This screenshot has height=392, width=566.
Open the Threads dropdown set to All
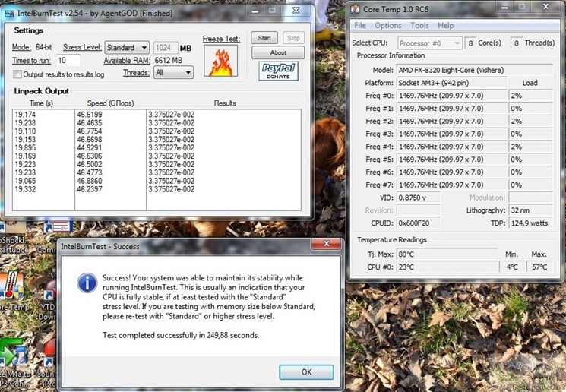point(174,73)
